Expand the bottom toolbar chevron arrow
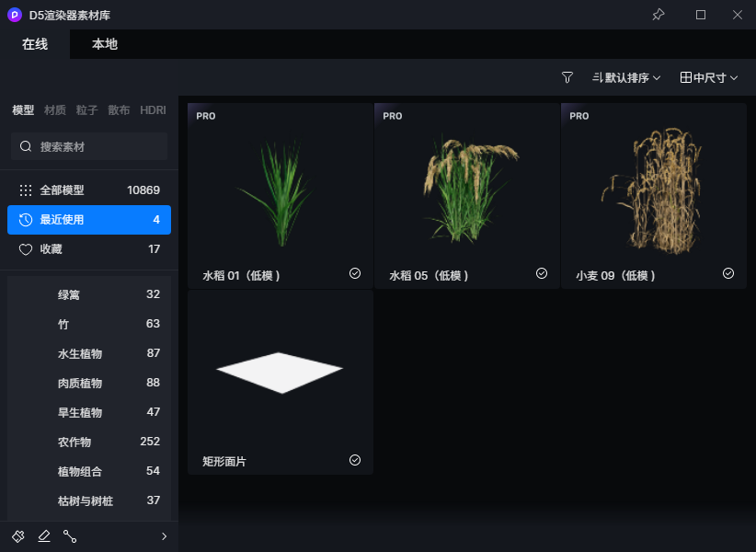The height and width of the screenshot is (552, 756). [164, 536]
